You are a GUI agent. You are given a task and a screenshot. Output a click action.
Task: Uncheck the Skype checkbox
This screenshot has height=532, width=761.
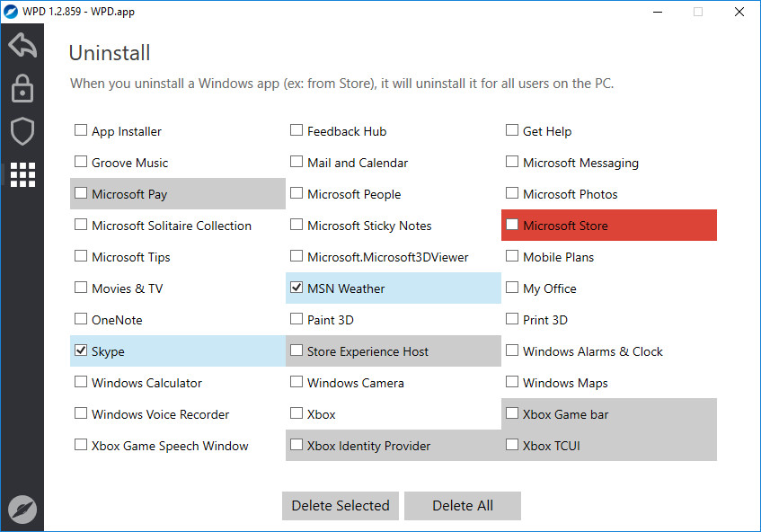81,350
